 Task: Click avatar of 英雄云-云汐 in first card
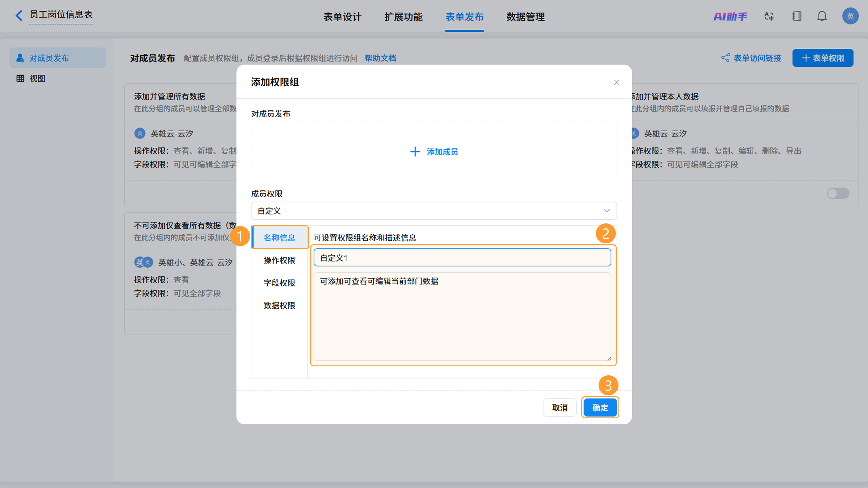click(x=140, y=133)
